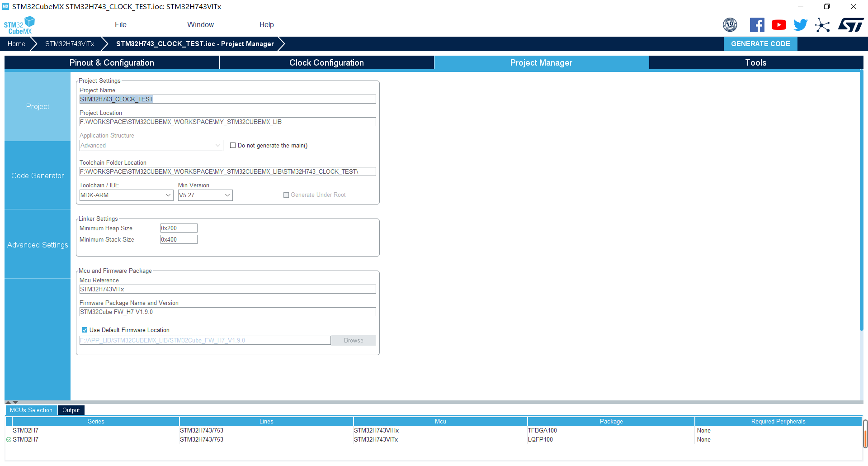Open the Help menu
Viewport: 868px width, 466px height.
click(266, 24)
